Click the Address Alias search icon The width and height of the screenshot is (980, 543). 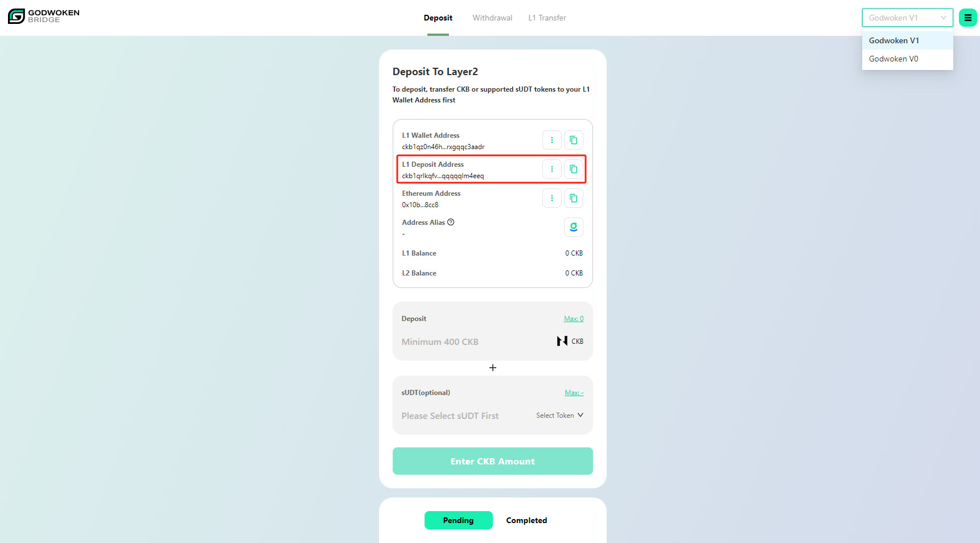[x=574, y=227]
